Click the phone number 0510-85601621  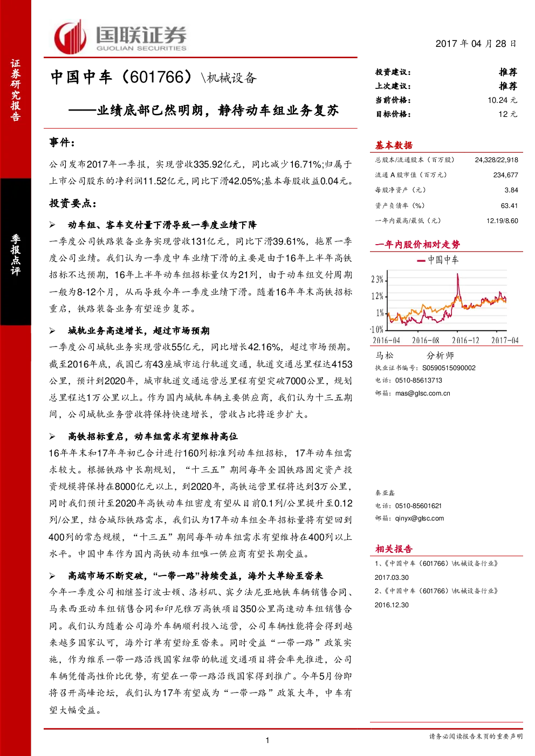pyautogui.click(x=419, y=506)
